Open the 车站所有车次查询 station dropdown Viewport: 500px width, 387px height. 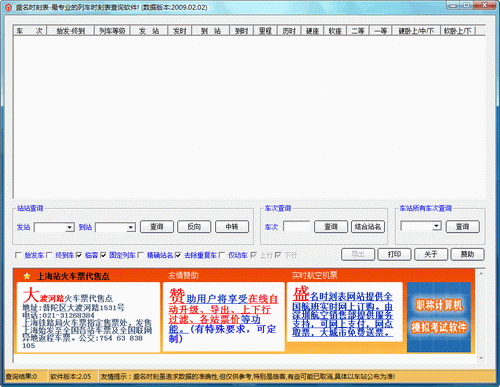(436, 226)
